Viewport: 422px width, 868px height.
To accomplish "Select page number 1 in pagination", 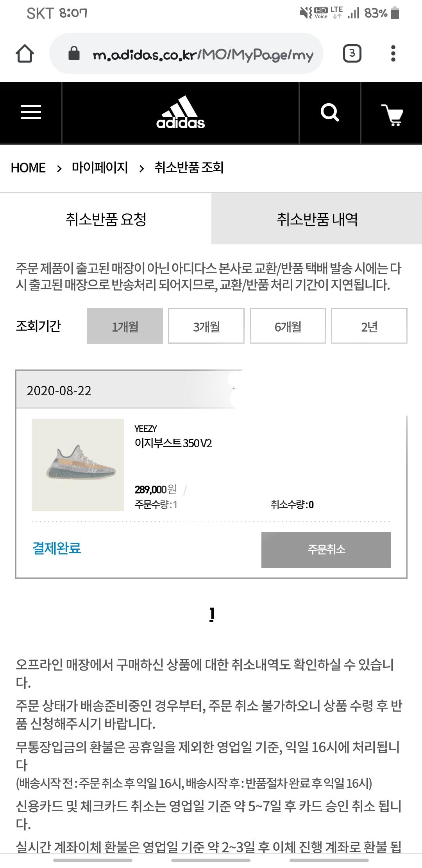I will tap(211, 614).
